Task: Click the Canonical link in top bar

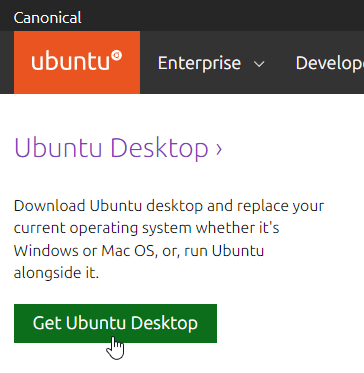Action: point(47,18)
